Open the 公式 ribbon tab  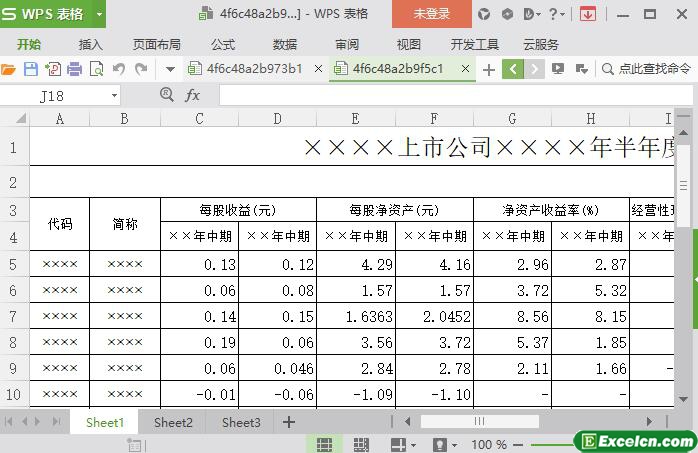click(x=223, y=44)
